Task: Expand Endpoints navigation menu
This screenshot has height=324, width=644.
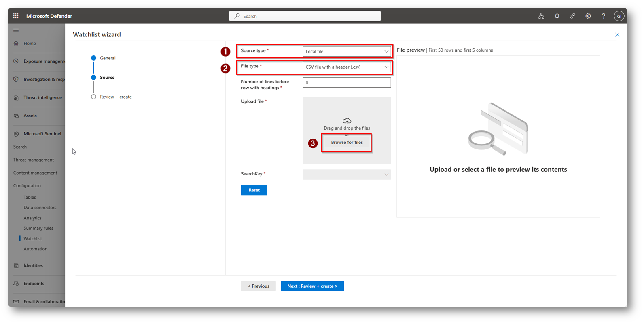Action: click(x=34, y=284)
